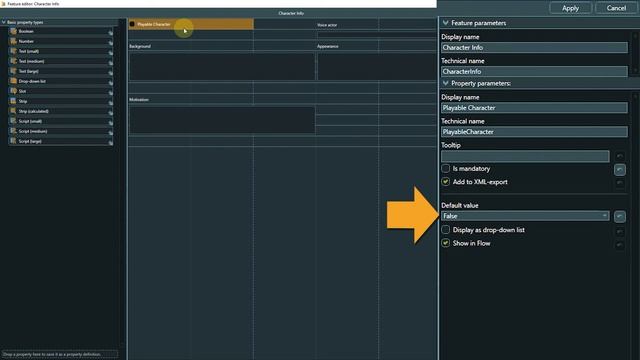Revert the Show in Flow setting

tap(620, 245)
